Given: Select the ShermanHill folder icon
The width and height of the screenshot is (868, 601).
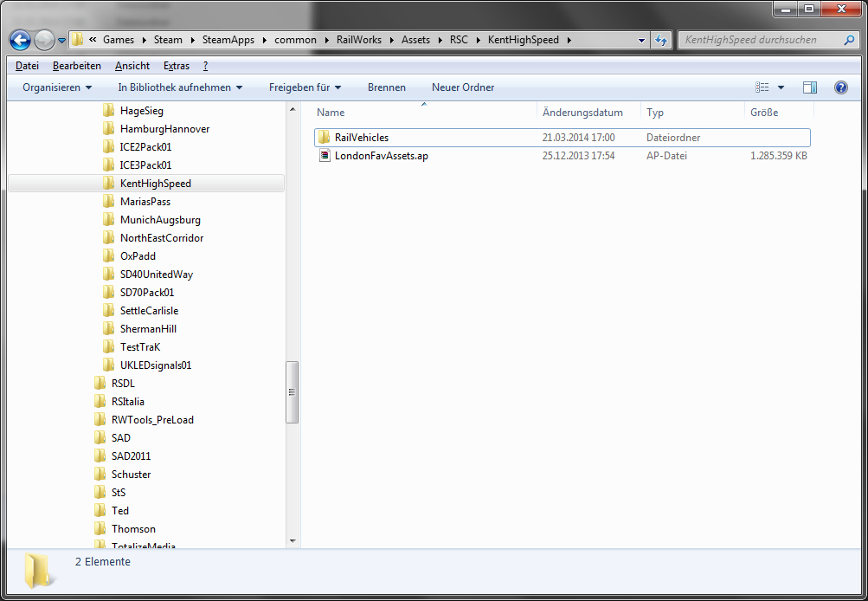Looking at the screenshot, I should [x=108, y=329].
